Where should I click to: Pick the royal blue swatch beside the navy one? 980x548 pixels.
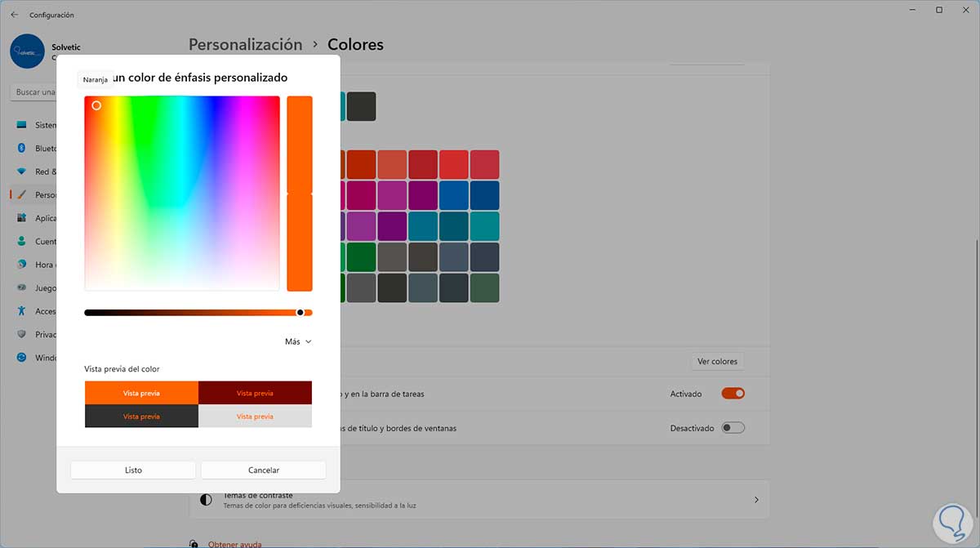[453, 195]
